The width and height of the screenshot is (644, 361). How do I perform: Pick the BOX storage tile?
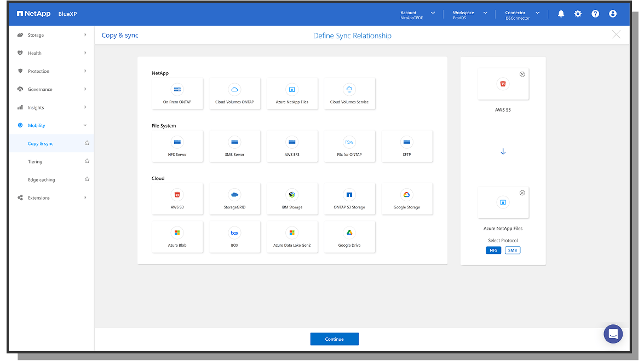(x=234, y=237)
